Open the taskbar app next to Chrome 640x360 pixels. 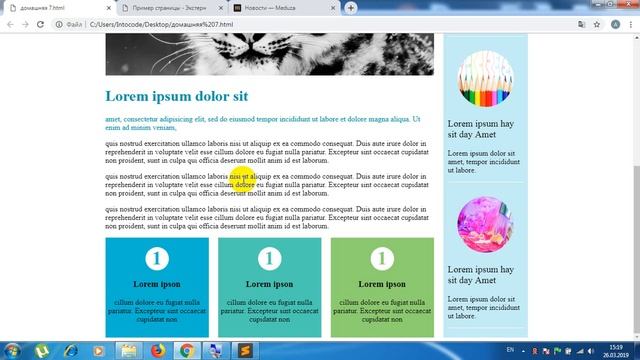[216, 351]
